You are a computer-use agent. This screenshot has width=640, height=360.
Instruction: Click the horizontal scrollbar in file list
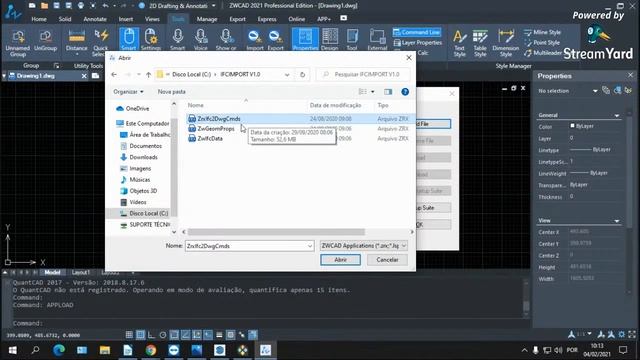point(276,232)
